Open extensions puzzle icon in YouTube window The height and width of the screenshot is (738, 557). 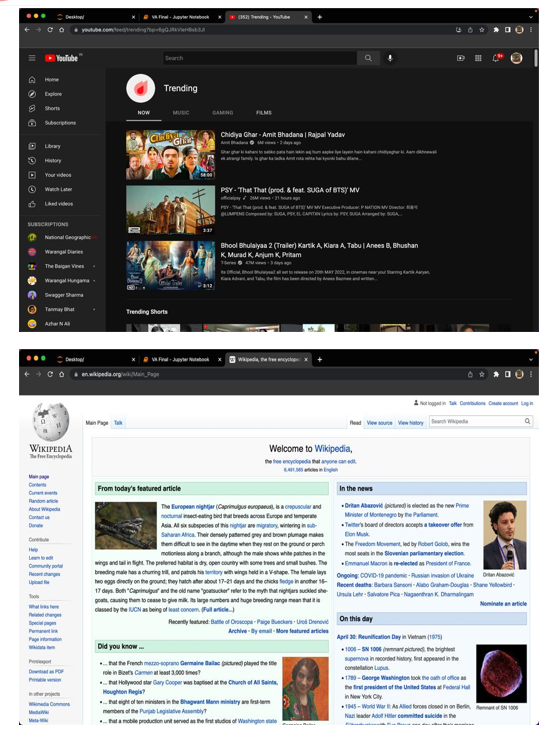(x=496, y=30)
